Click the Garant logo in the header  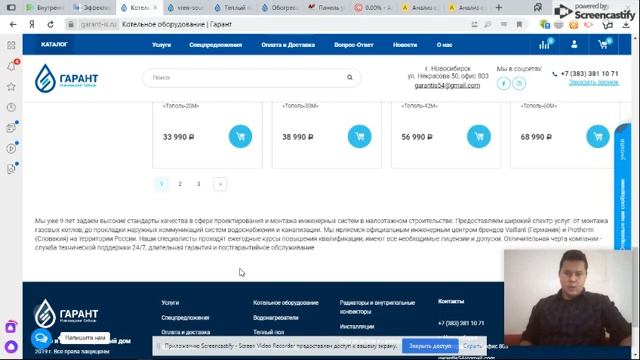click(x=66, y=78)
